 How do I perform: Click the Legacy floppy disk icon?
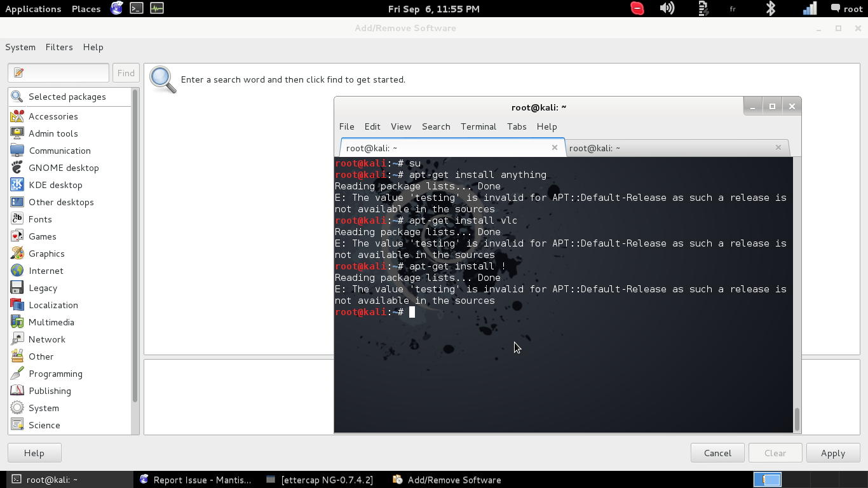tap(17, 288)
